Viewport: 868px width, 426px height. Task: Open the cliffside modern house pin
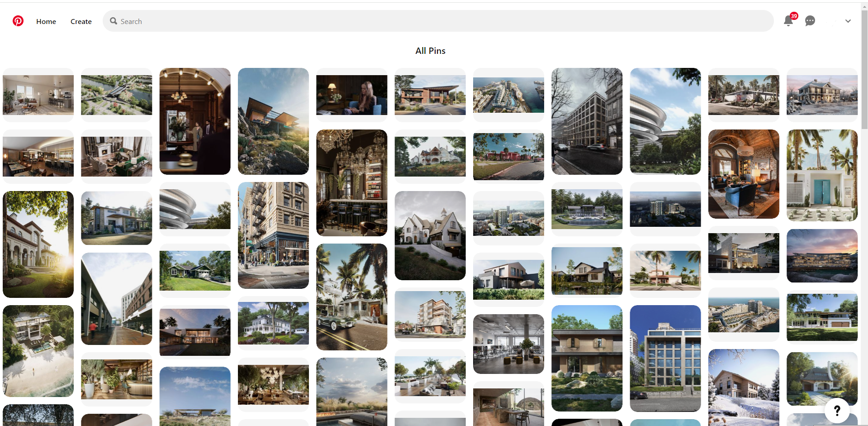[273, 121]
